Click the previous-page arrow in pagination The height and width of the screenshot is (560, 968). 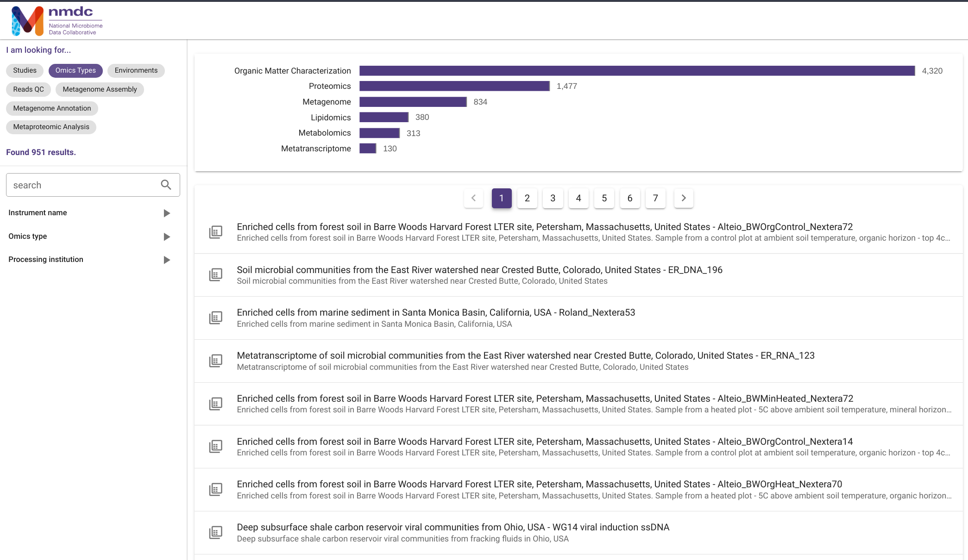[473, 198]
